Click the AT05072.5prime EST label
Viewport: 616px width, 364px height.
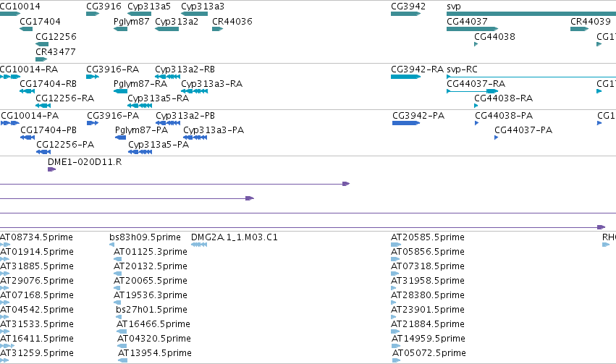tap(429, 353)
